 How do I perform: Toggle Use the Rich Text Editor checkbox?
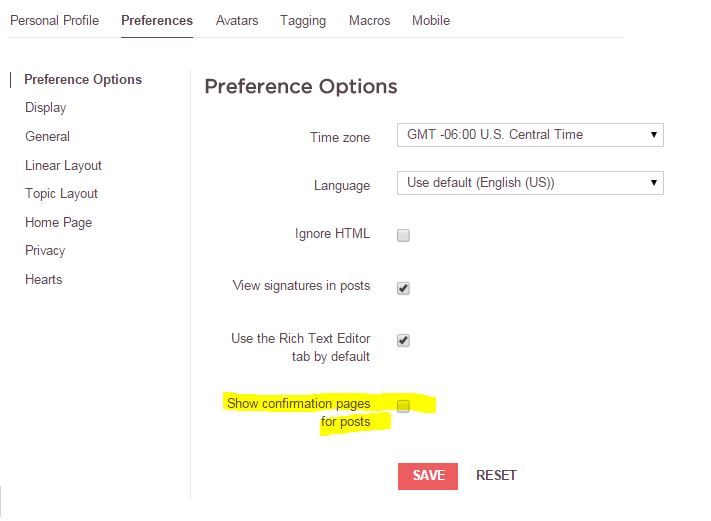click(x=404, y=340)
